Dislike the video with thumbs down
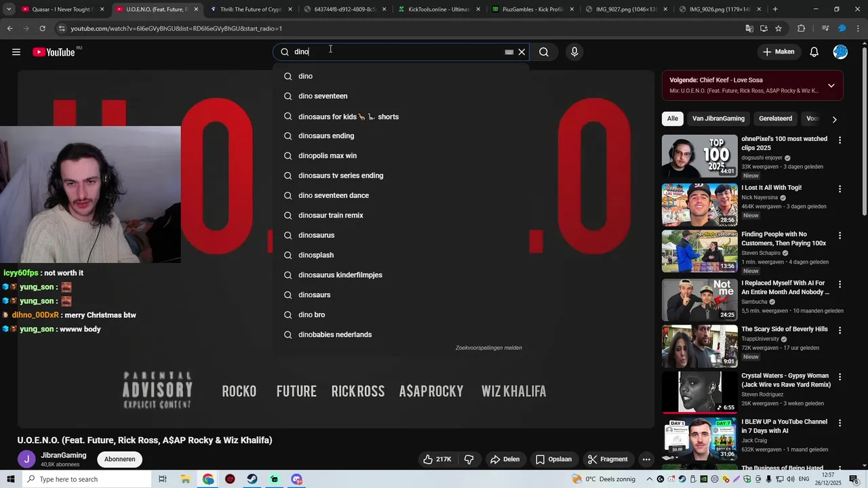 469,460
